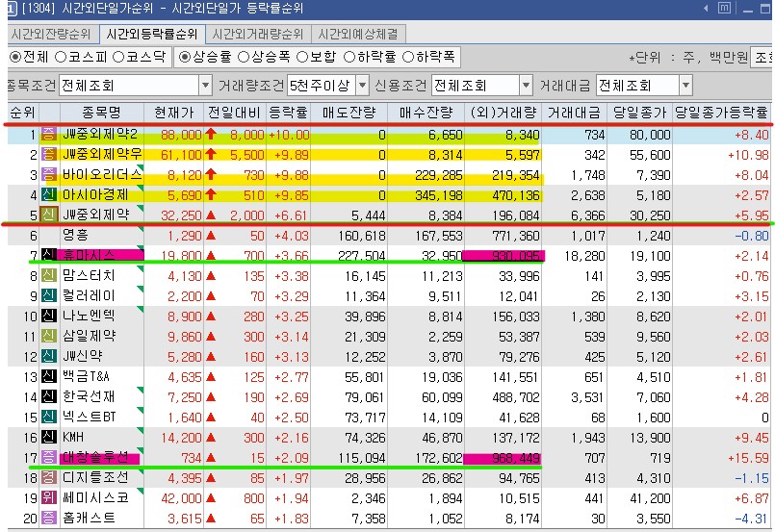Select the 전체 market radio button
This screenshot has width=775, height=532.
tap(15, 58)
